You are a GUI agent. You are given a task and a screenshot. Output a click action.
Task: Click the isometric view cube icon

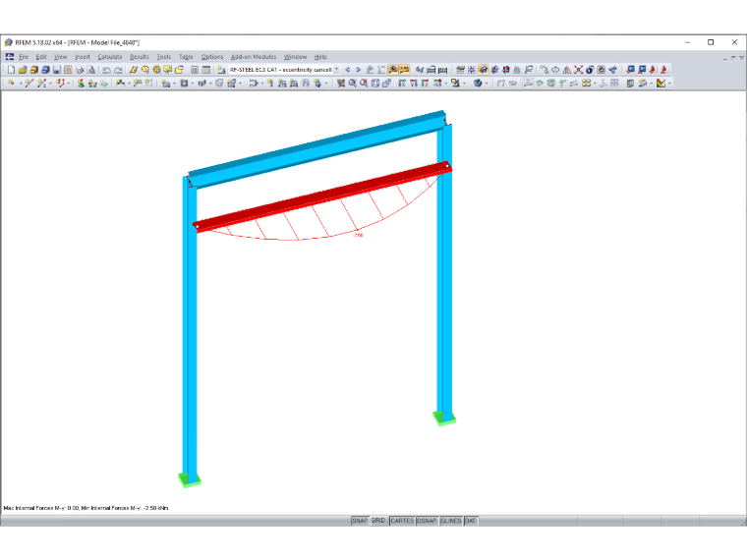click(374, 83)
